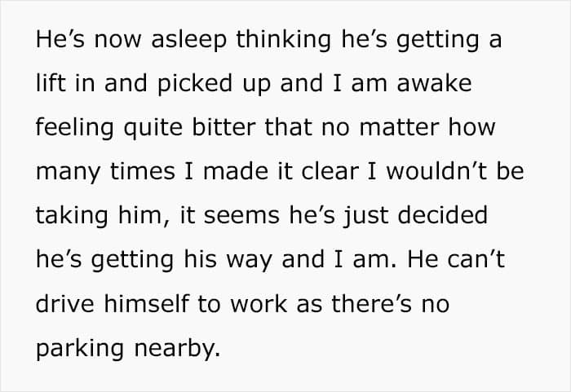This screenshot has height=392, width=571.
Task: Click the word "seems"
Action: pyautogui.click(x=241, y=215)
